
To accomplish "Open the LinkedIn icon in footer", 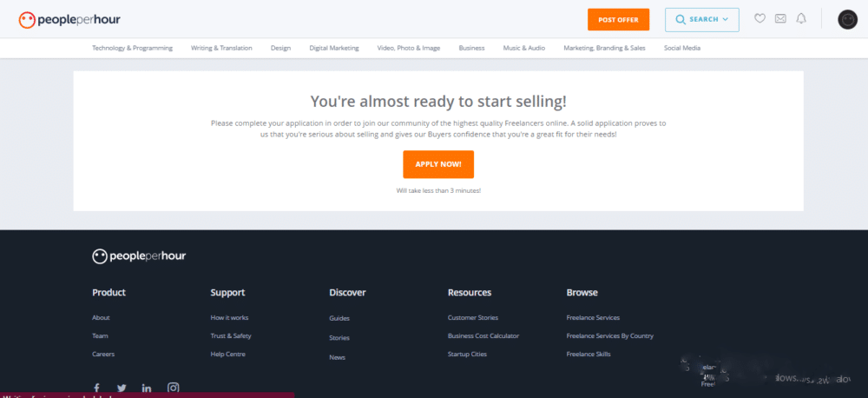I will 147,388.
